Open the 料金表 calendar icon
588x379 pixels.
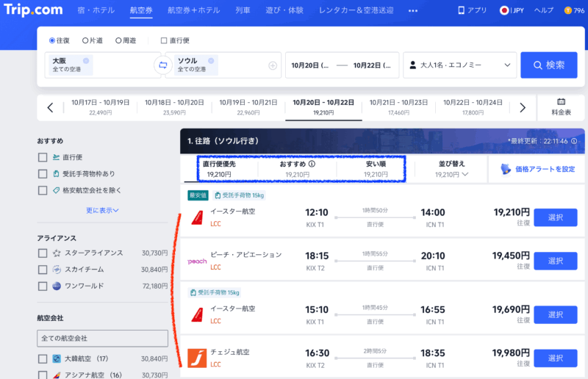pos(561,101)
